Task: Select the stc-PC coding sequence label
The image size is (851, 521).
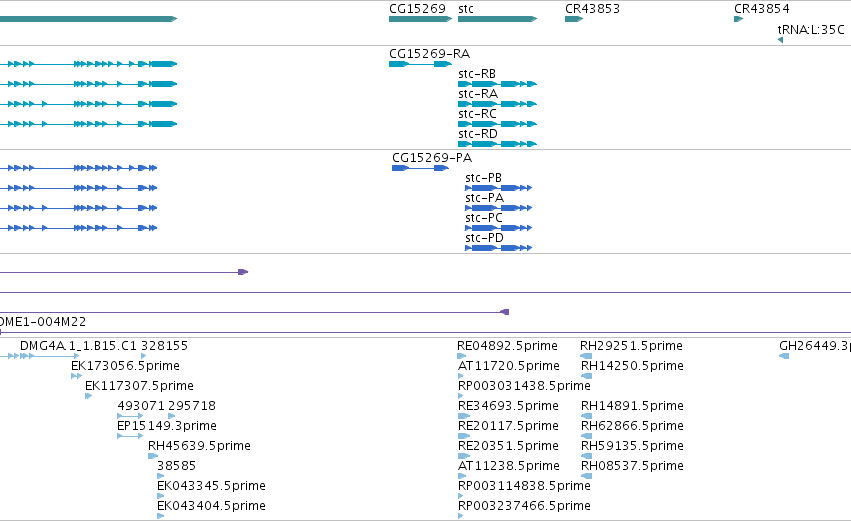Action: point(484,218)
